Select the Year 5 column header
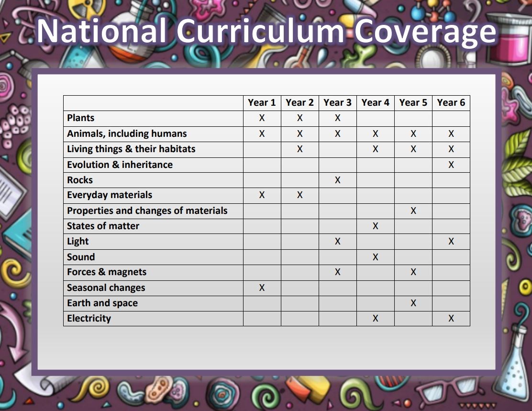532x411 pixels. tap(413, 102)
